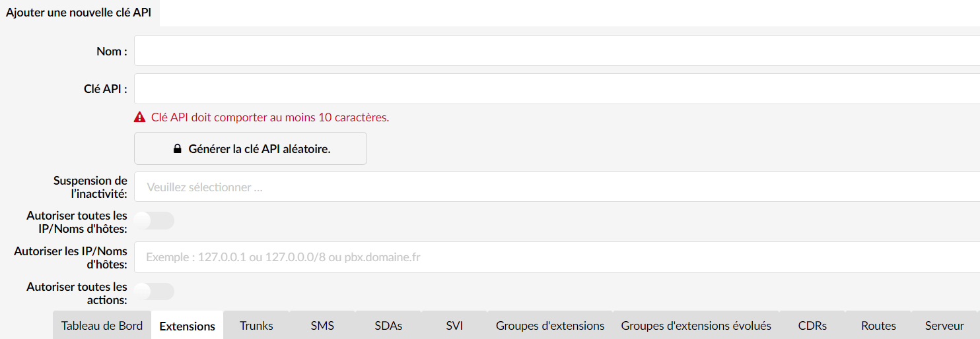This screenshot has width=980, height=339.
Task: Toggle Autoriser toutes les IP/Noms d'hôtes switch
Action: 155,221
